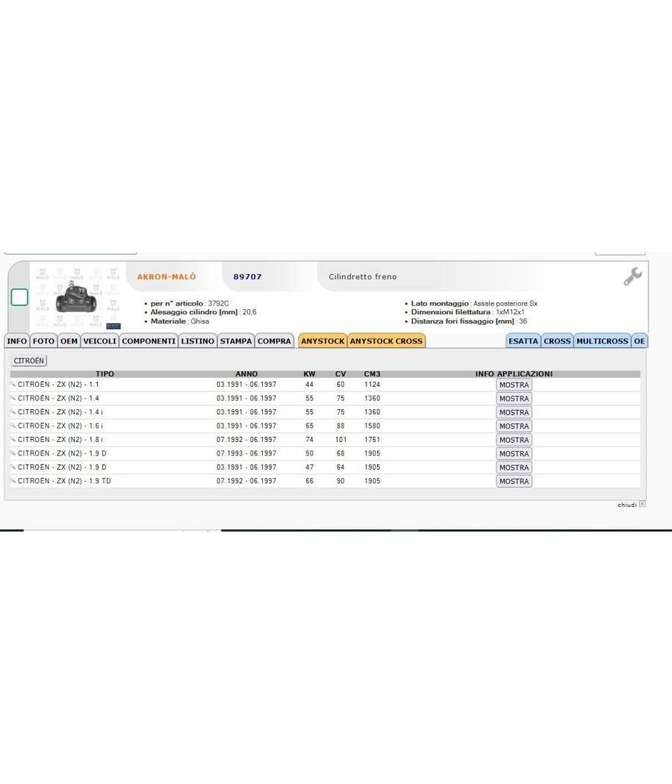672x784 pixels.
Task: Click MOSTRA for ZX 1.6 i
Action: [514, 426]
